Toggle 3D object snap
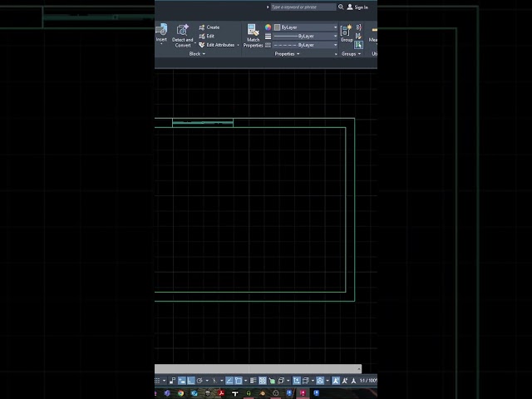 281,381
